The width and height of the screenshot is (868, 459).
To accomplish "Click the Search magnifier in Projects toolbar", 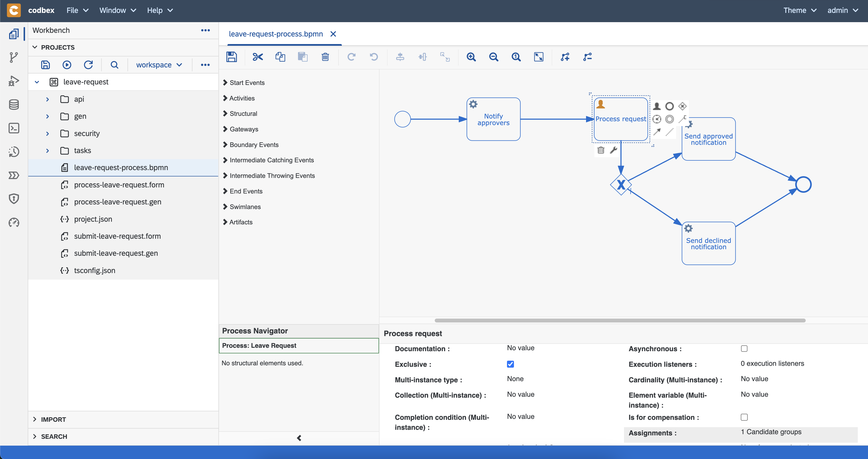I will click(x=115, y=65).
